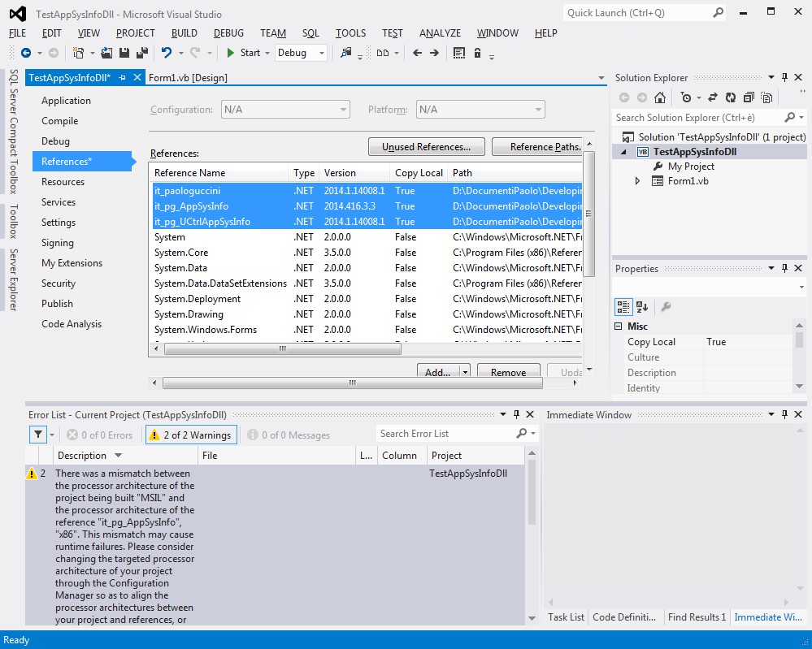Switch to the Form1.vb [Design] tab
The image size is (812, 649).
(x=188, y=78)
